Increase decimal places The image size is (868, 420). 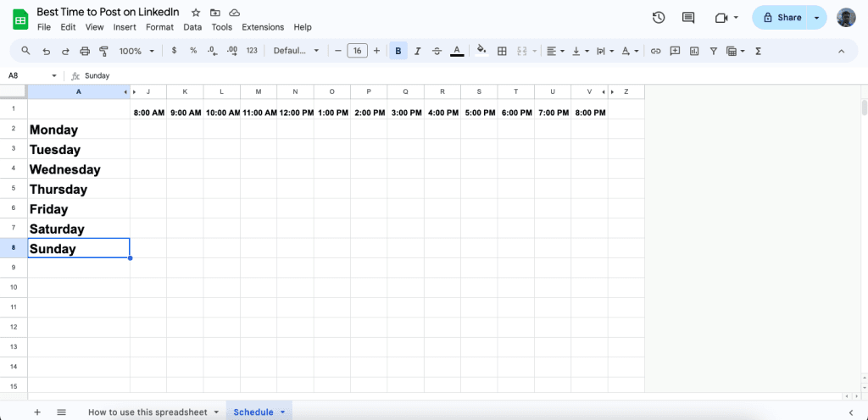232,51
